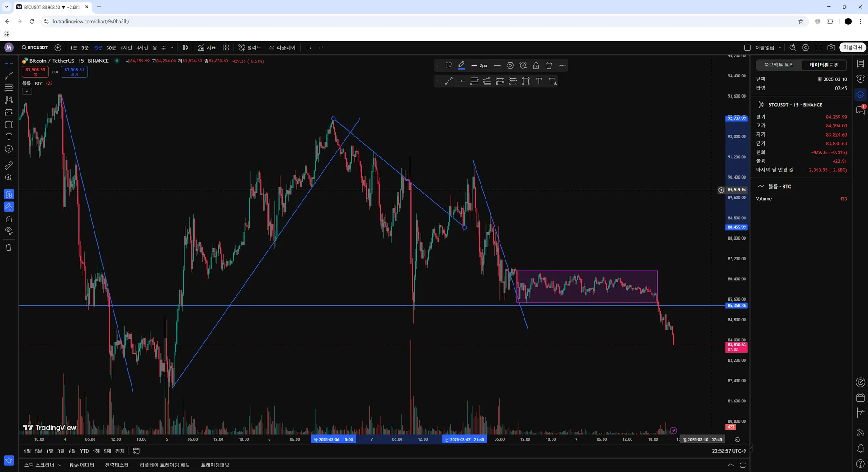Toggle lock all drawings in left sidebar
Viewport: 868px width, 472px height.
point(9,219)
